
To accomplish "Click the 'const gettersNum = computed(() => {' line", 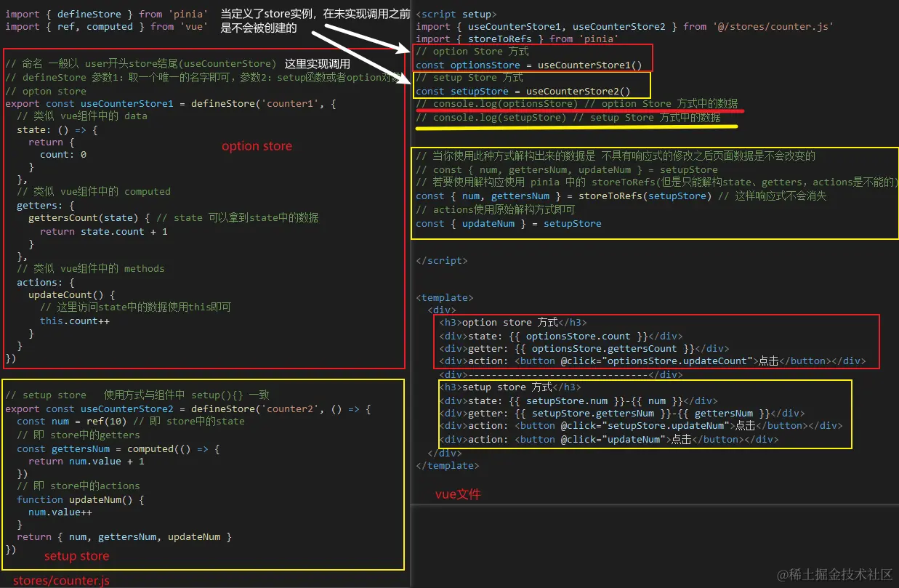I will coord(118,449).
